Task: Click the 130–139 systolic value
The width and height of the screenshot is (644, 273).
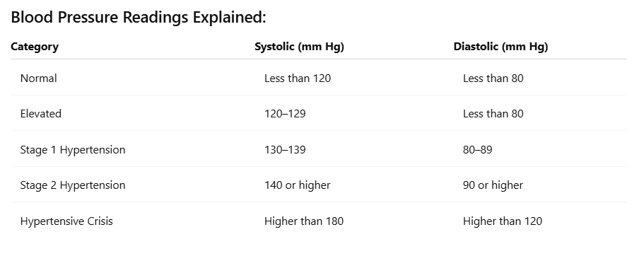Action: [x=285, y=150]
